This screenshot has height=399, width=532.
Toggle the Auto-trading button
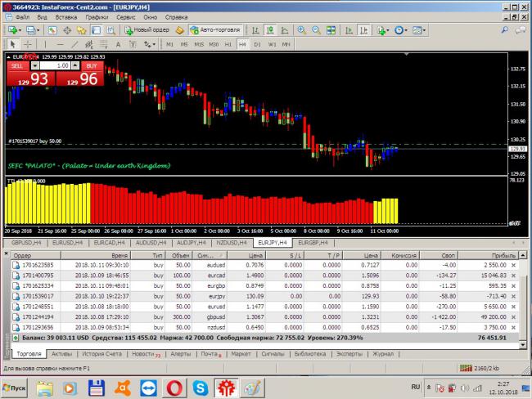pyautogui.click(x=216, y=29)
